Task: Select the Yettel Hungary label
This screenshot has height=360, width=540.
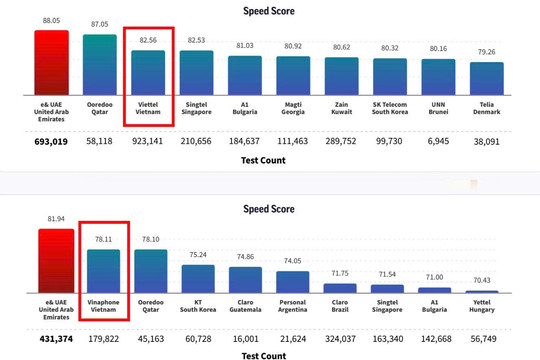Action: coord(482,306)
